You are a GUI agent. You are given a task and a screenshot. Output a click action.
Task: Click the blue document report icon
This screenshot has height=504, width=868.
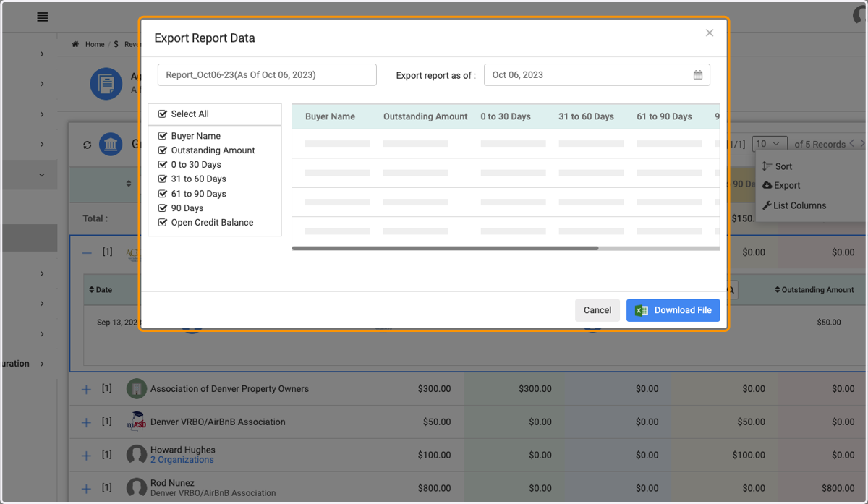coord(106,84)
